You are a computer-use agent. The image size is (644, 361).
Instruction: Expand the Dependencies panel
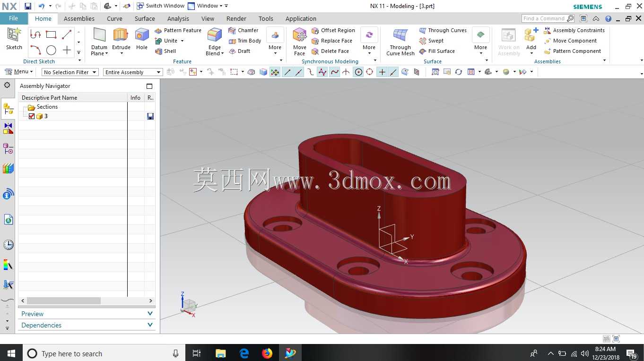(x=87, y=325)
